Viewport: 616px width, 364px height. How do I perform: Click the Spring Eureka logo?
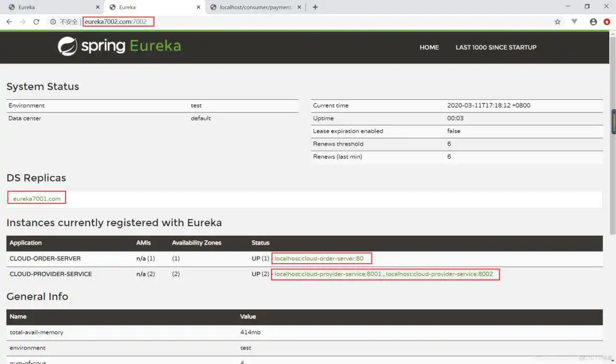pyautogui.click(x=119, y=46)
